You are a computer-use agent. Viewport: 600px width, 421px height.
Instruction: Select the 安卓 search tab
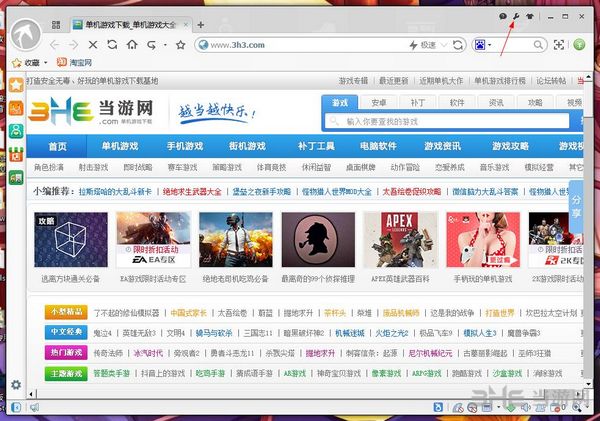coord(378,103)
